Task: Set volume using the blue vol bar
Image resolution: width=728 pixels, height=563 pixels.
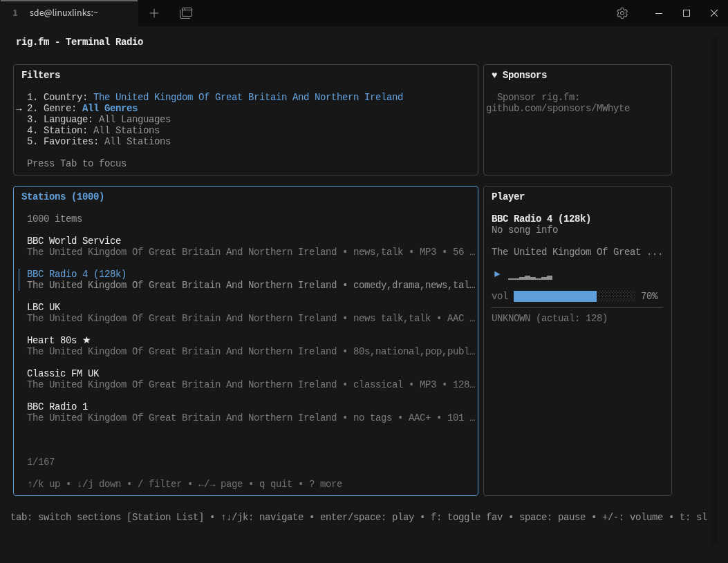Action: (554, 296)
